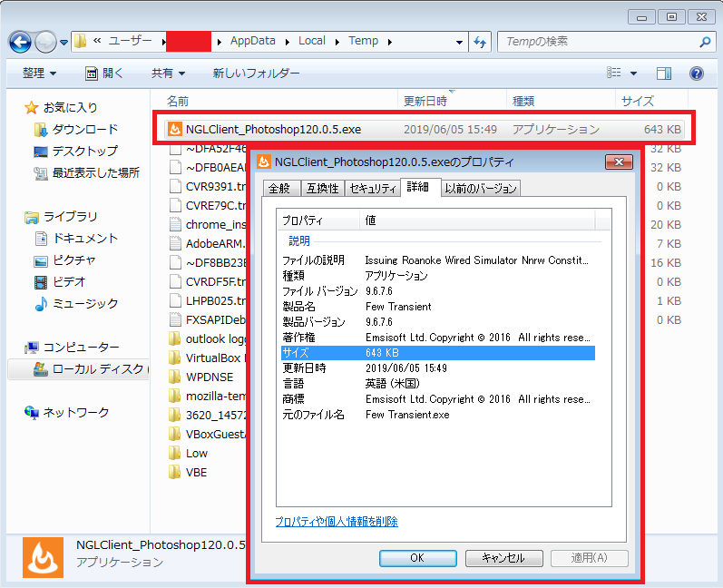The image size is (723, 588).
Task: Click the Forward navigation arrow button
Action: pos(45,42)
